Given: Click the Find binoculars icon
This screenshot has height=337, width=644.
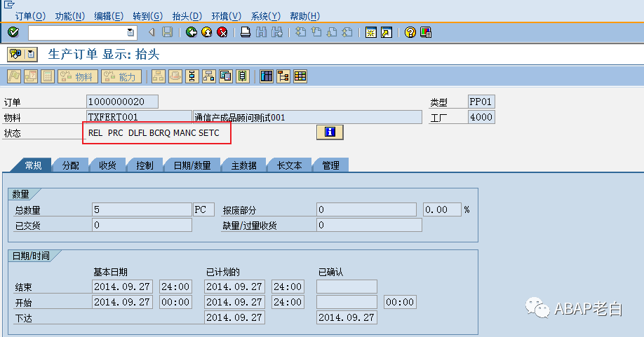Looking at the screenshot, I should [x=261, y=32].
